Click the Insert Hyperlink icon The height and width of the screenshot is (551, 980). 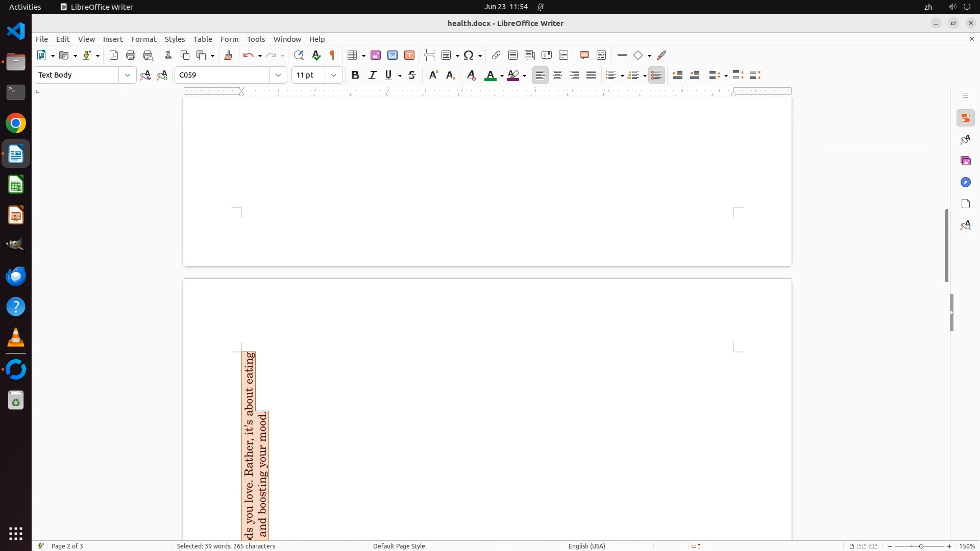(x=496, y=55)
